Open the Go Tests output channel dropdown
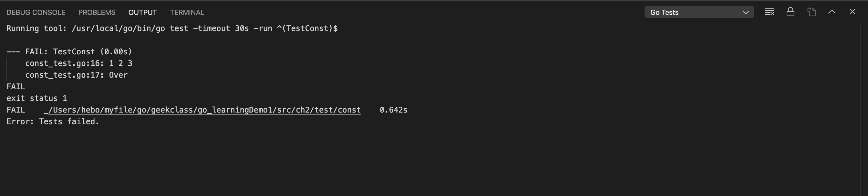868x196 pixels. tap(699, 12)
